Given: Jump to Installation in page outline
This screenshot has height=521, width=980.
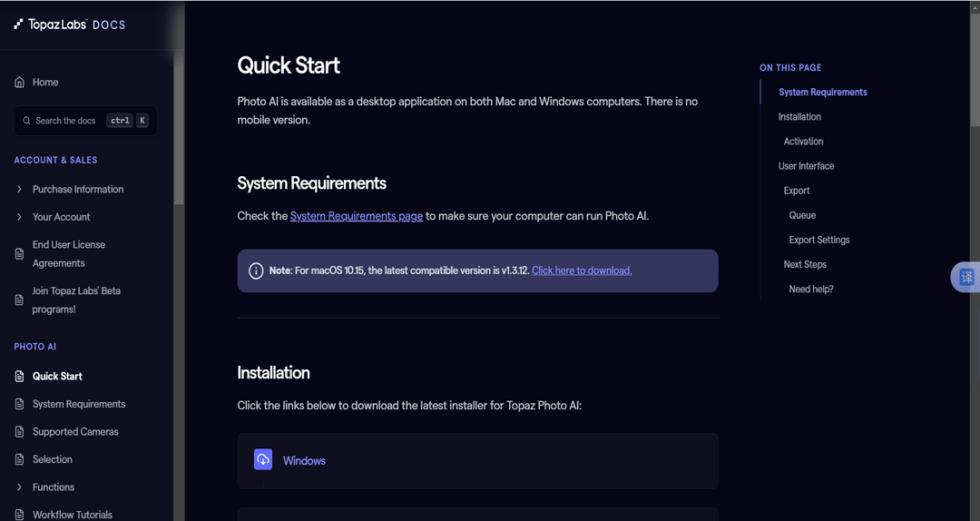Looking at the screenshot, I should (799, 117).
